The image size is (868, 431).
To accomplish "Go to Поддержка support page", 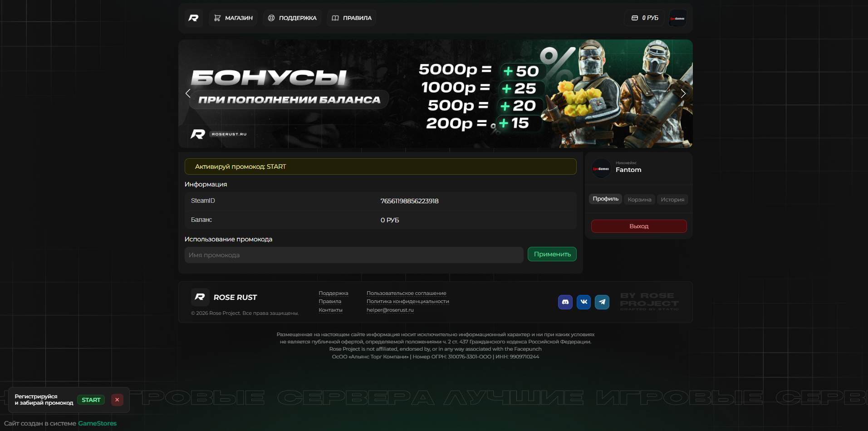I will (292, 18).
